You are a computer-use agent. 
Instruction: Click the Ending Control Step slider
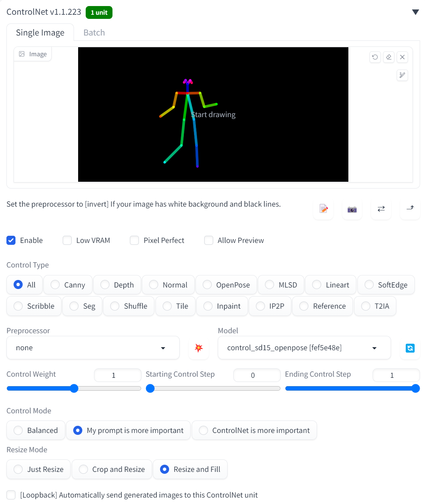click(x=353, y=388)
